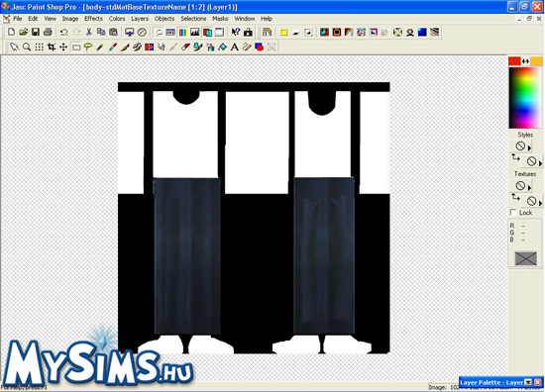Open the Selections menu
This screenshot has height=392, width=545.
pos(193,19)
